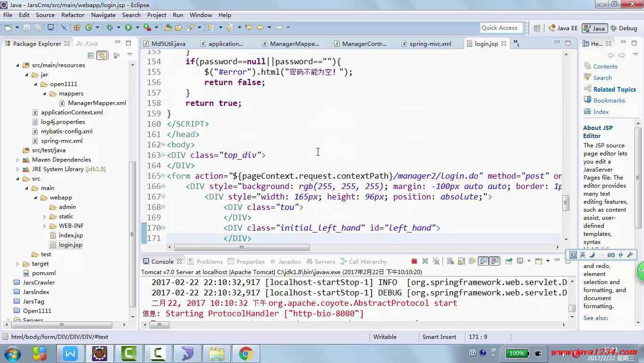Toggle Show Console on Standard Out change
Screen dimensions: 644x363
(x=483, y=261)
